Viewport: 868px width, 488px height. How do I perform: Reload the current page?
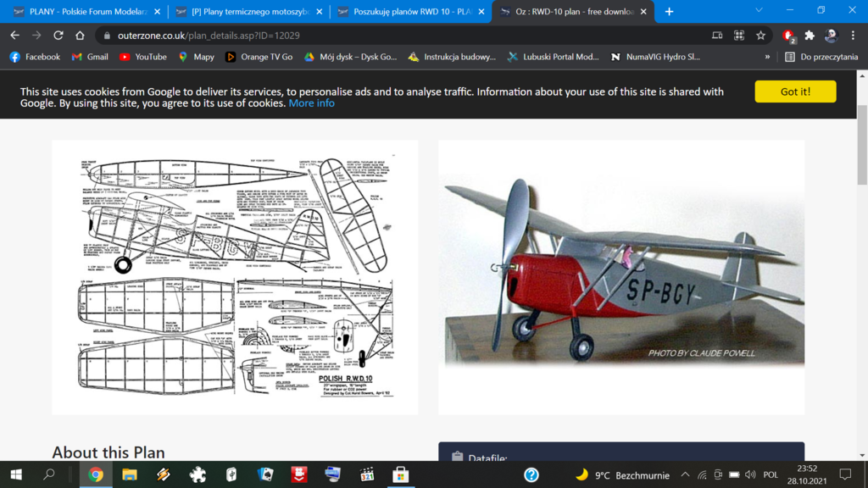(x=58, y=36)
